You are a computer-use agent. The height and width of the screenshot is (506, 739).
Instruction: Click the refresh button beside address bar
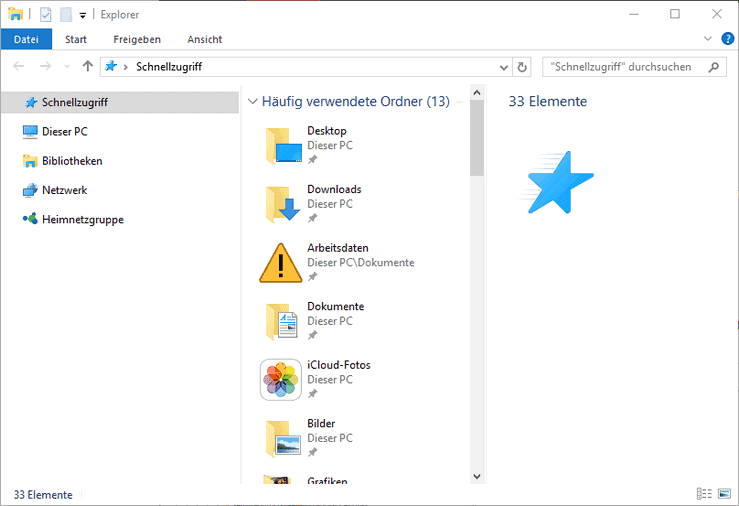pos(522,67)
